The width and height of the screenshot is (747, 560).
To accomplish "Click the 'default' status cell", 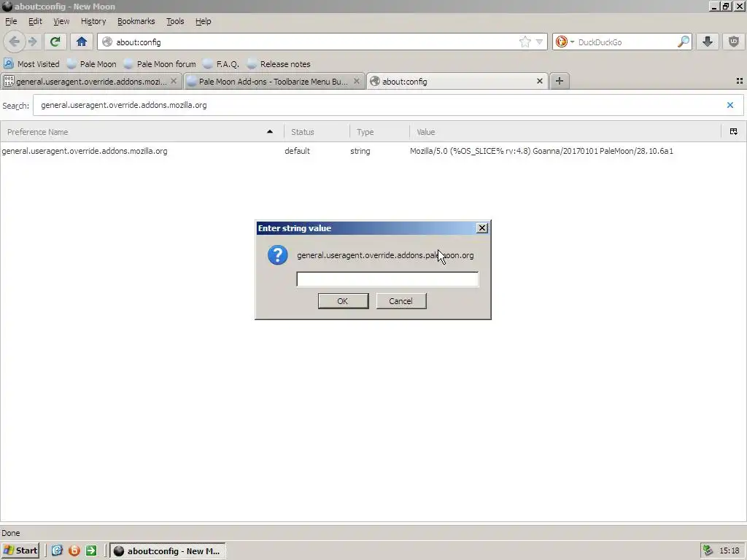I will [x=298, y=151].
